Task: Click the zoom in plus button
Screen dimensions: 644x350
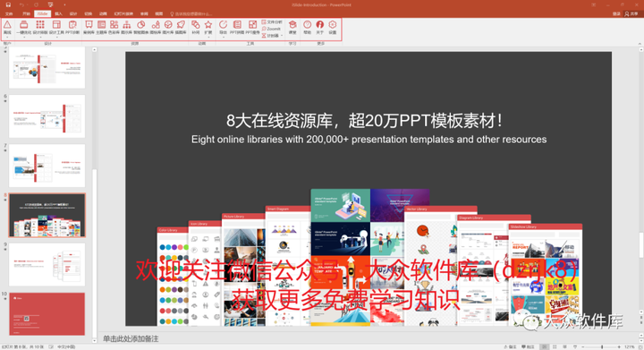Action: (619, 347)
